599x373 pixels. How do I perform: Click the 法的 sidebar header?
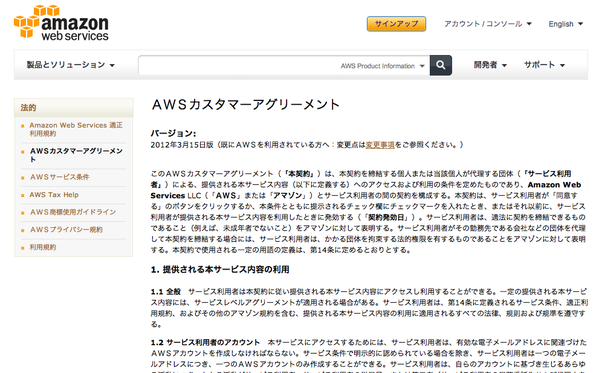[28, 108]
